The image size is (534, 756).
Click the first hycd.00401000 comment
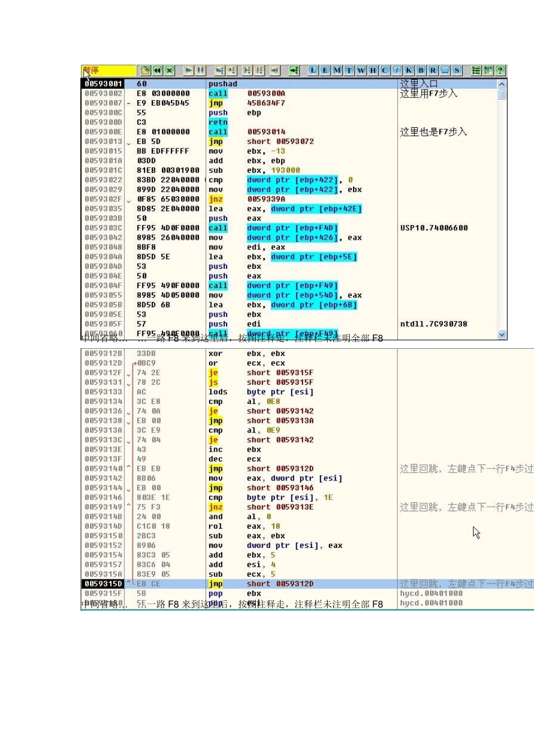[x=432, y=593]
